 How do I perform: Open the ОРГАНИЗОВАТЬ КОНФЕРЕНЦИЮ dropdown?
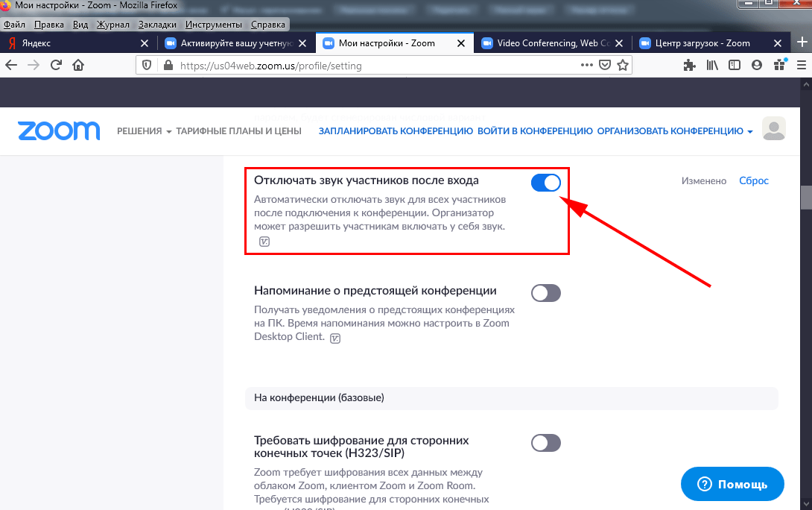[673, 130]
